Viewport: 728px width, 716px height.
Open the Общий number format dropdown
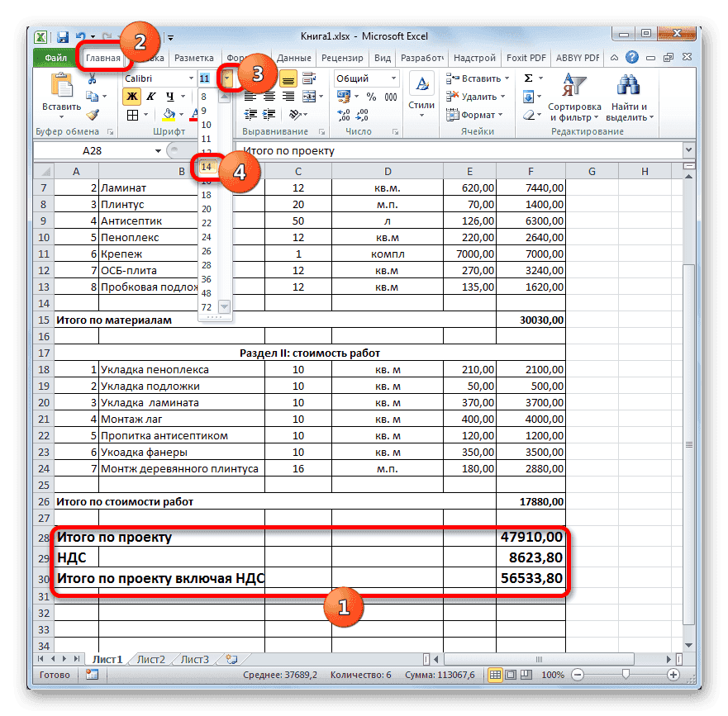[393, 78]
